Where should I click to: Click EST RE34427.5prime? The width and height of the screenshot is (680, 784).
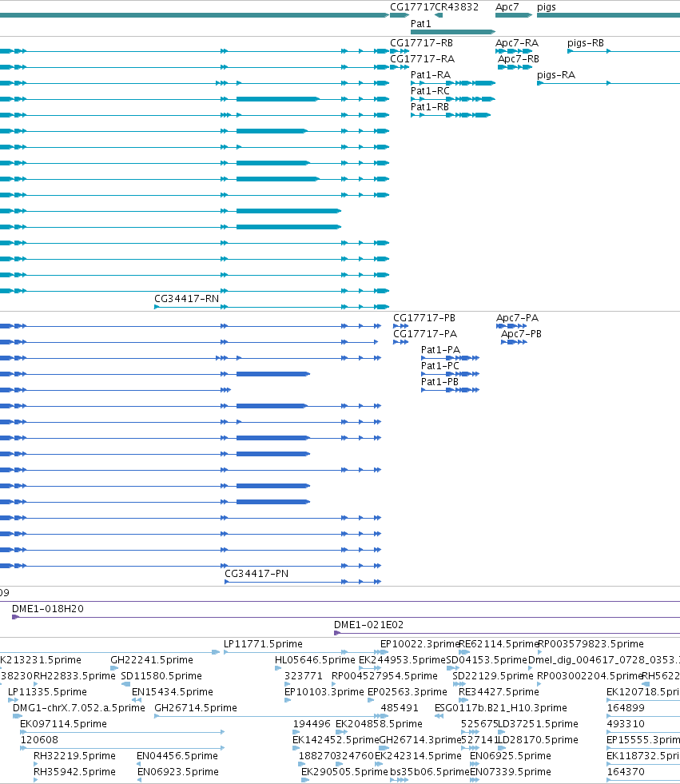[x=499, y=692]
